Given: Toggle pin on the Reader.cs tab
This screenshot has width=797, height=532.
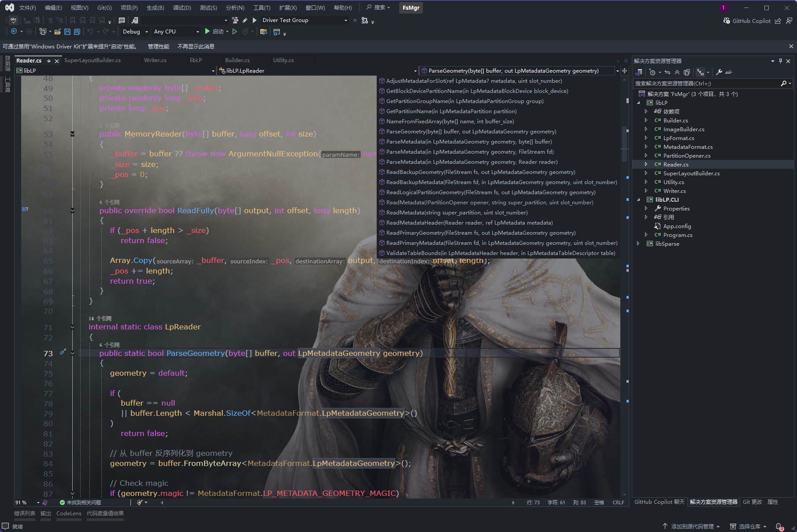Looking at the screenshot, I should coord(49,61).
